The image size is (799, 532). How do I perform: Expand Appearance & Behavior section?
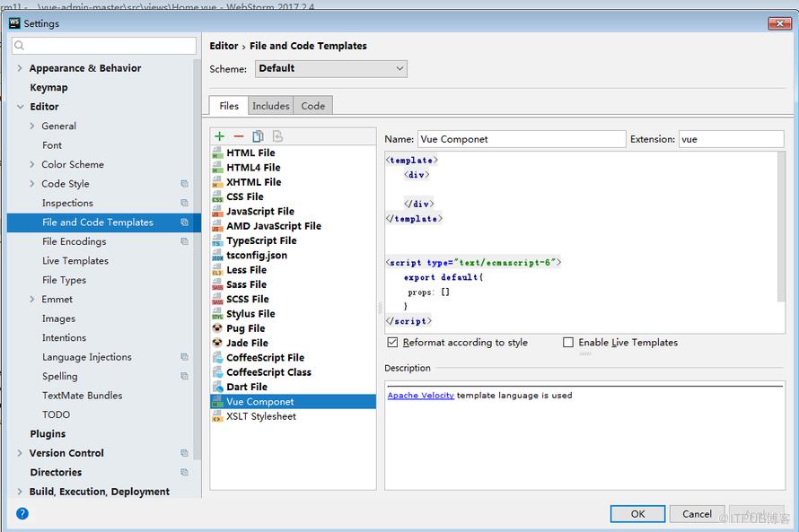(20, 67)
